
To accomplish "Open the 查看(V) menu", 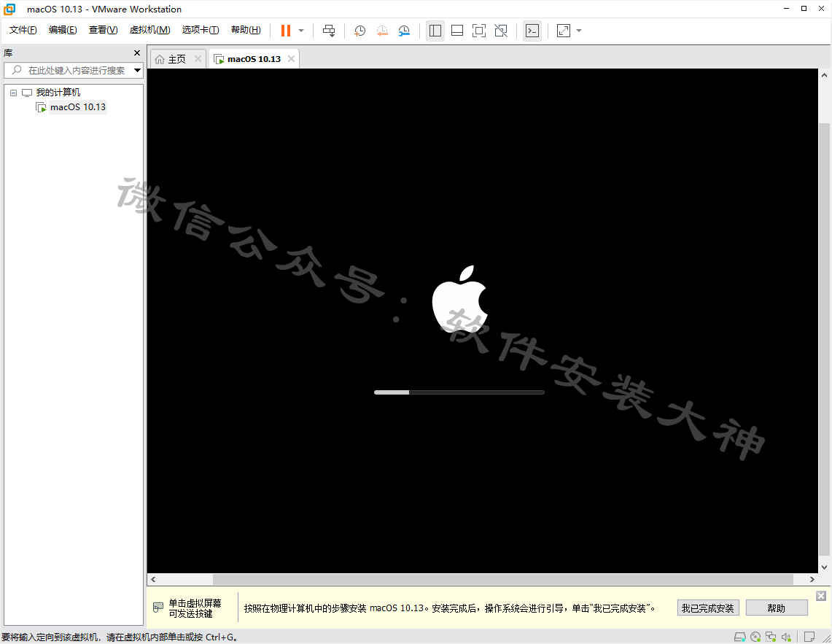I will click(x=103, y=30).
